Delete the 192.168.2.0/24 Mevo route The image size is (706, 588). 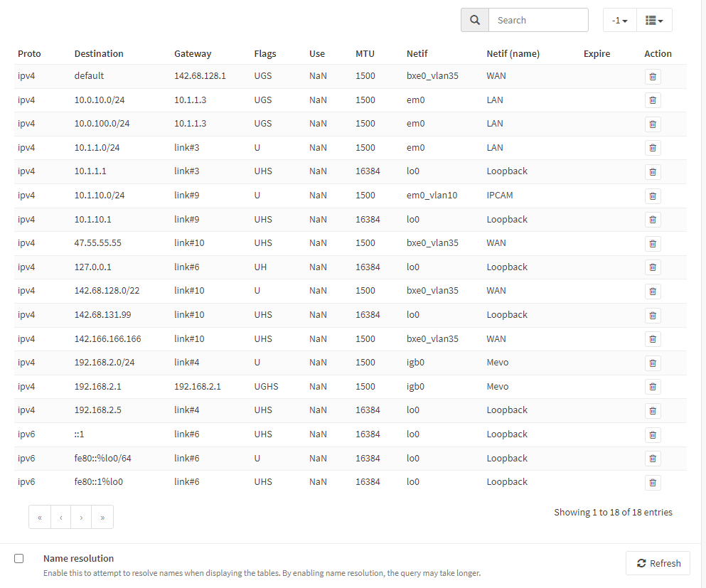pos(653,363)
